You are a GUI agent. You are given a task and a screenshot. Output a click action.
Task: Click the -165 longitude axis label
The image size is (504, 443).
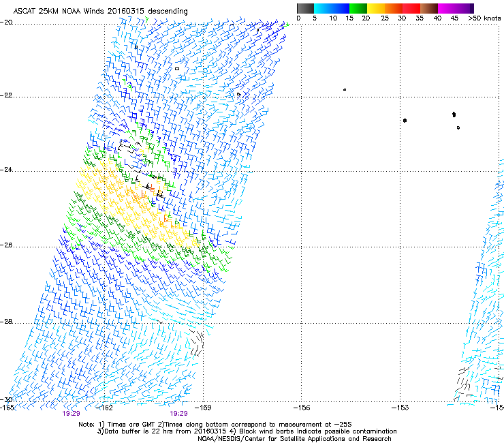(x=7, y=408)
